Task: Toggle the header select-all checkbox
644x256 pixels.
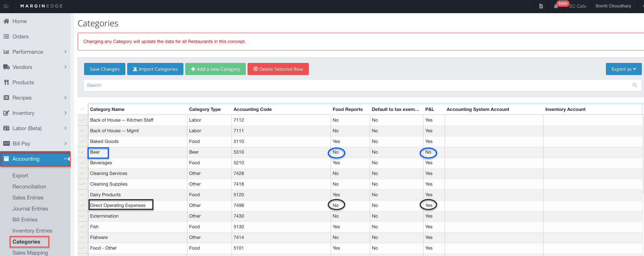Action: [x=83, y=109]
